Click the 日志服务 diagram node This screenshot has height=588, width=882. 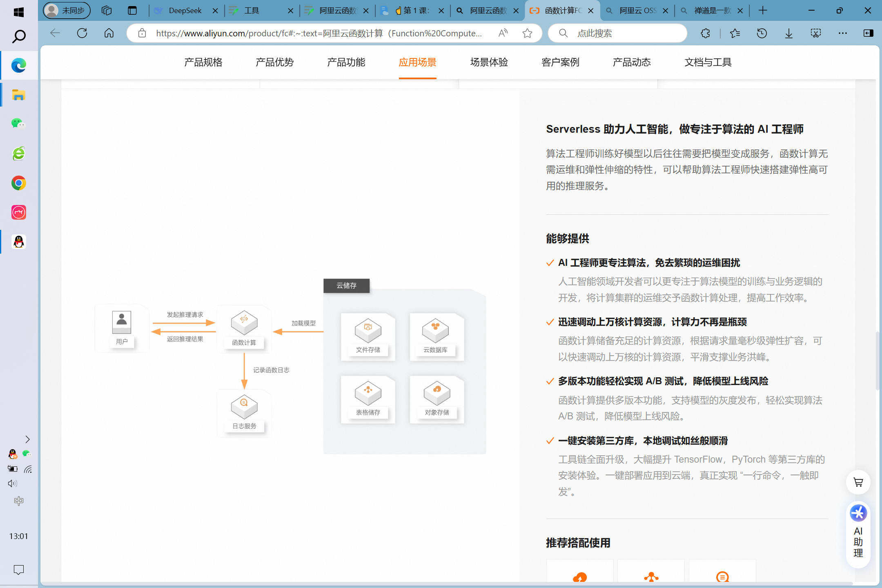(x=244, y=413)
